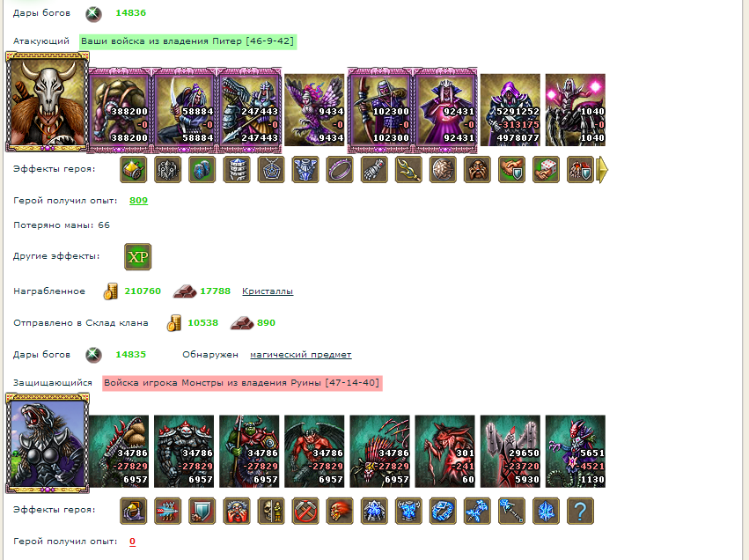Click the pentagram amulet hero effect icon
The width and height of the screenshot is (749, 560).
pyautogui.click(x=271, y=169)
